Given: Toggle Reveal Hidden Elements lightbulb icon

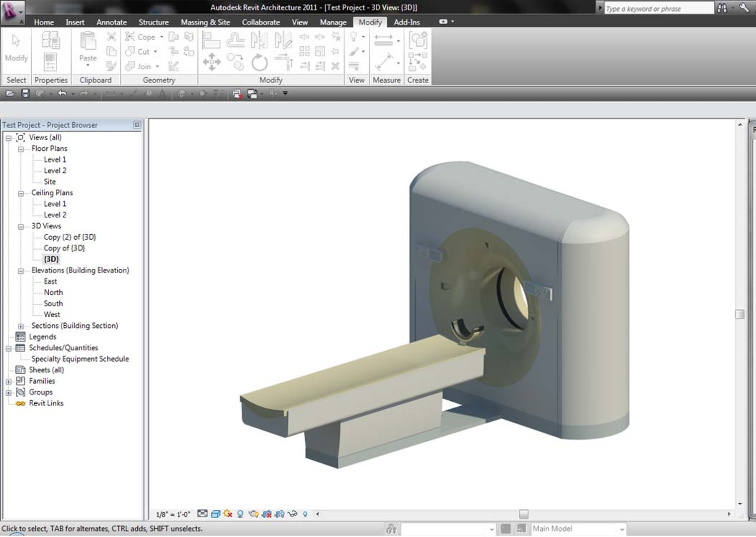Looking at the screenshot, I should [x=305, y=514].
